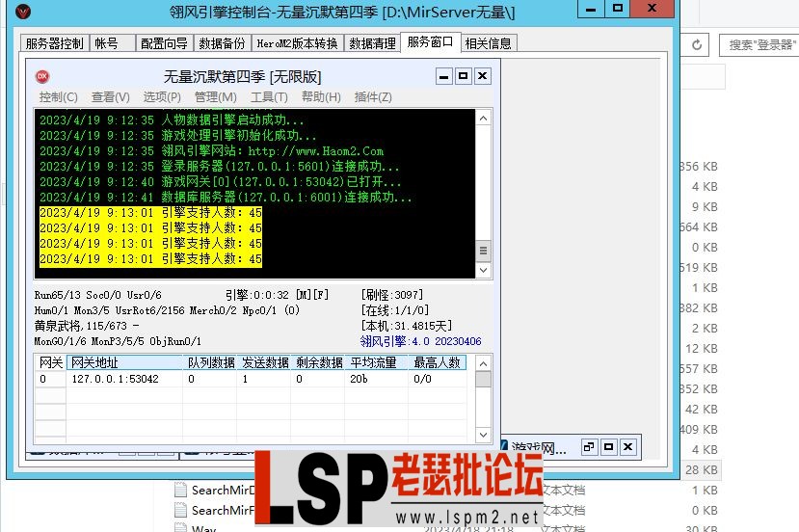Click the control console app icon in title bar

coord(23,12)
